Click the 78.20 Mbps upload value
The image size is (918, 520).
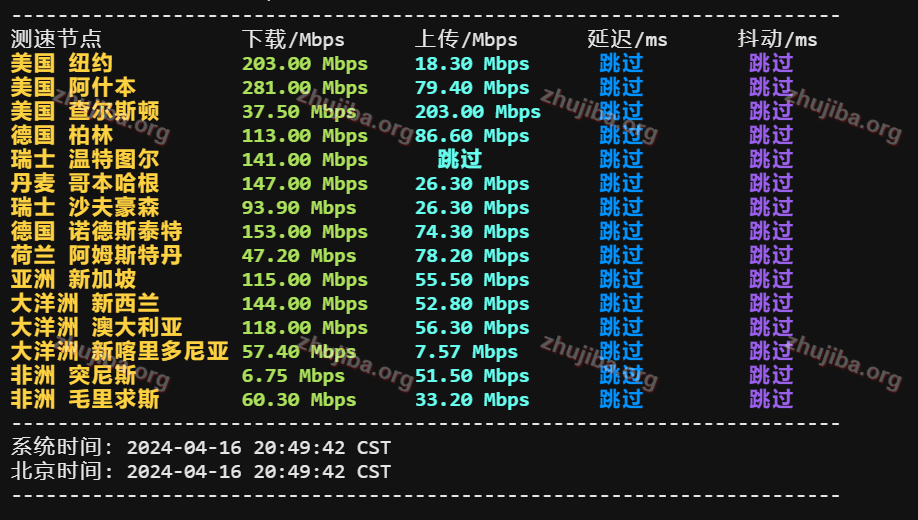tap(472, 255)
